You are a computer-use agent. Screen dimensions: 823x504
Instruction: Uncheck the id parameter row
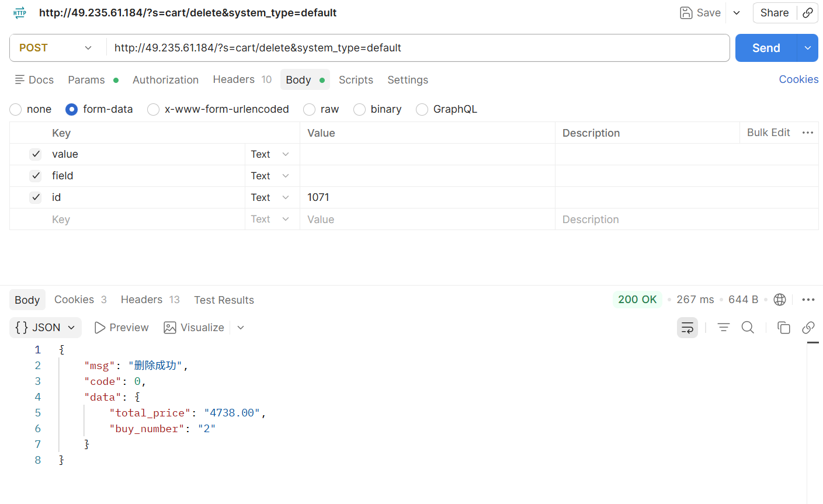coord(36,197)
